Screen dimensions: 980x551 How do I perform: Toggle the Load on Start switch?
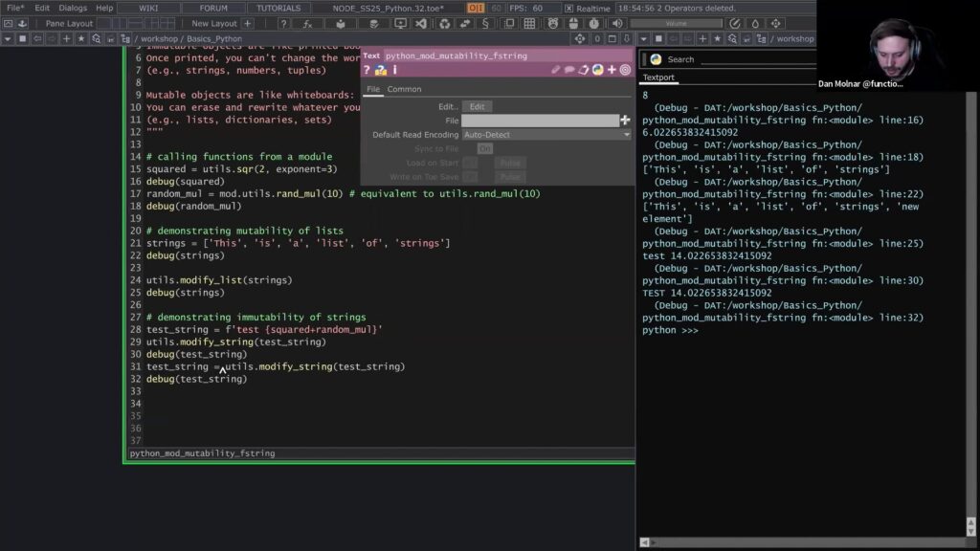pos(470,164)
